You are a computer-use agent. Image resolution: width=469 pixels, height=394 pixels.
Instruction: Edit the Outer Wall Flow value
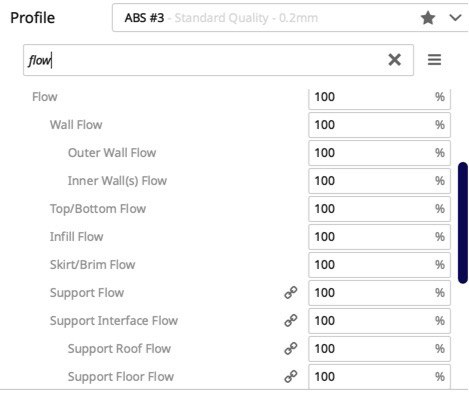tap(379, 153)
